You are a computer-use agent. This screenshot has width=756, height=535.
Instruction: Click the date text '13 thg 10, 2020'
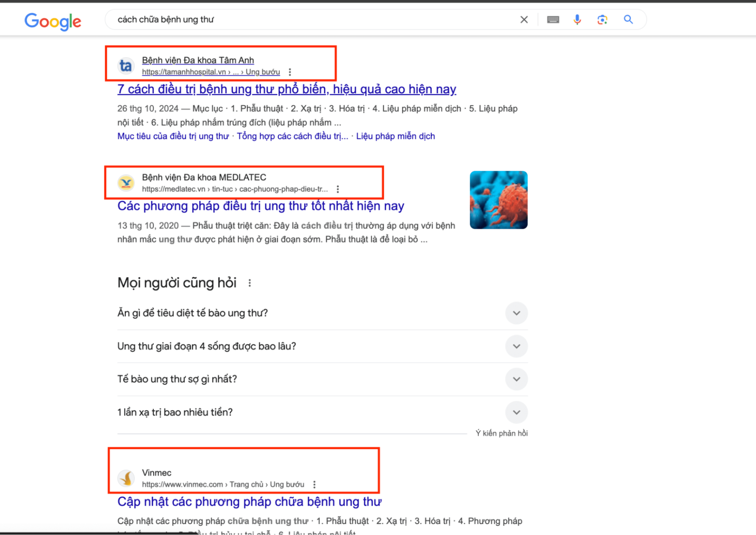coord(148,226)
